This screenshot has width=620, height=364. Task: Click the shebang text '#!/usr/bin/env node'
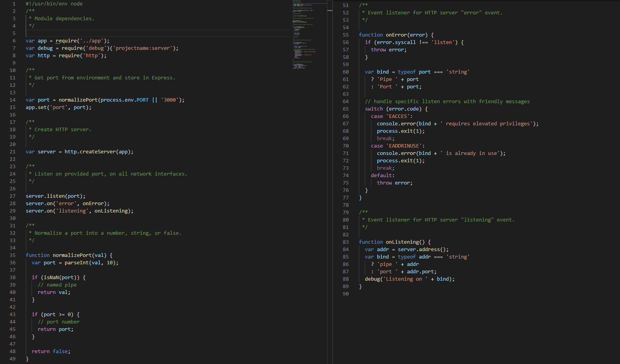click(54, 4)
